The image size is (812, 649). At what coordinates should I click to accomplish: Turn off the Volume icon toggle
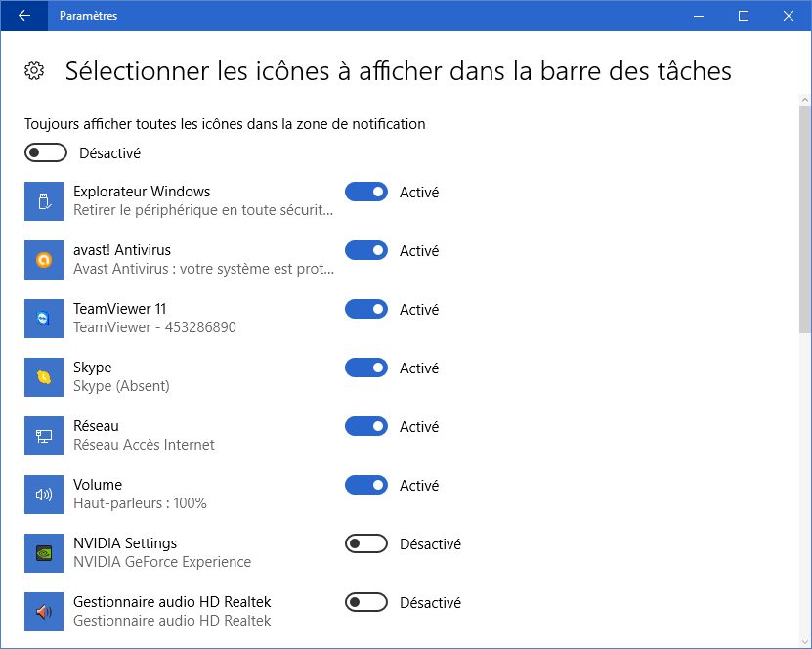click(x=366, y=485)
